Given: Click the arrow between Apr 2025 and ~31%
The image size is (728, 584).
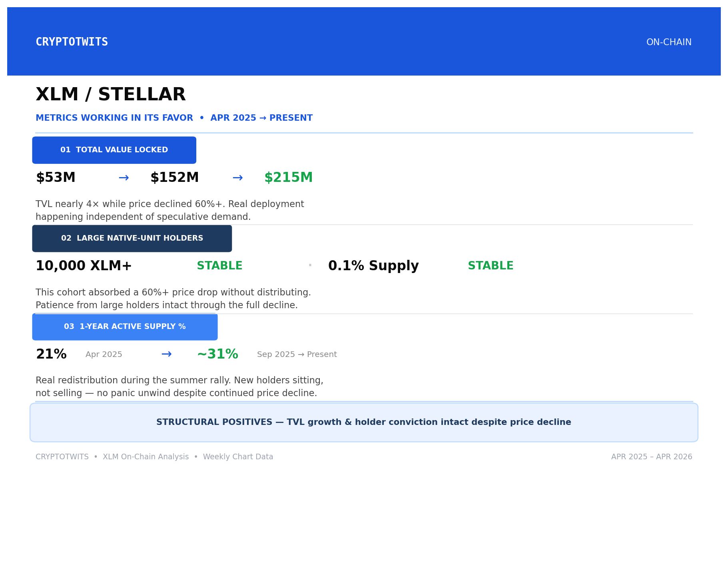Looking at the screenshot, I should coord(166,354).
